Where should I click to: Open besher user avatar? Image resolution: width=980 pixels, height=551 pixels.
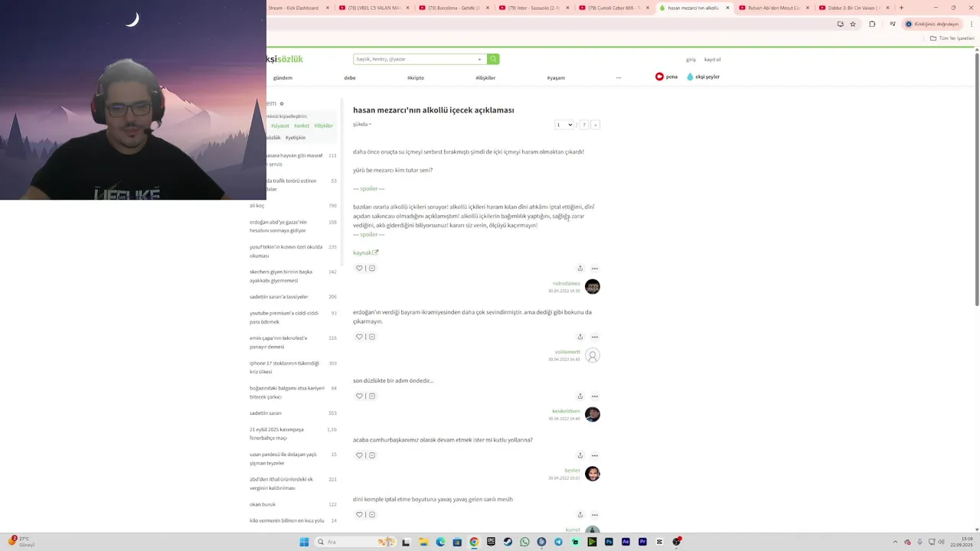[x=592, y=474]
